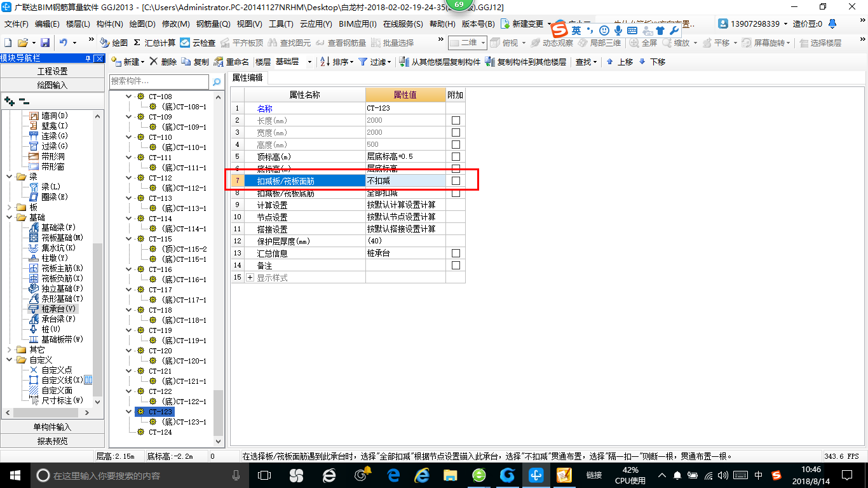Open the 楼层(L) menu
Image resolution: width=868 pixels, height=488 pixels.
click(78, 24)
